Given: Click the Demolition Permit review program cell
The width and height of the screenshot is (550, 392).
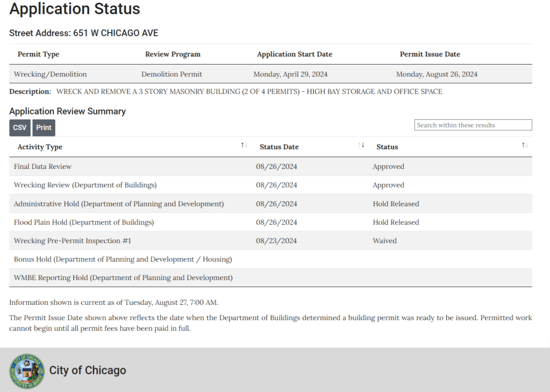Looking at the screenshot, I should tap(172, 74).
